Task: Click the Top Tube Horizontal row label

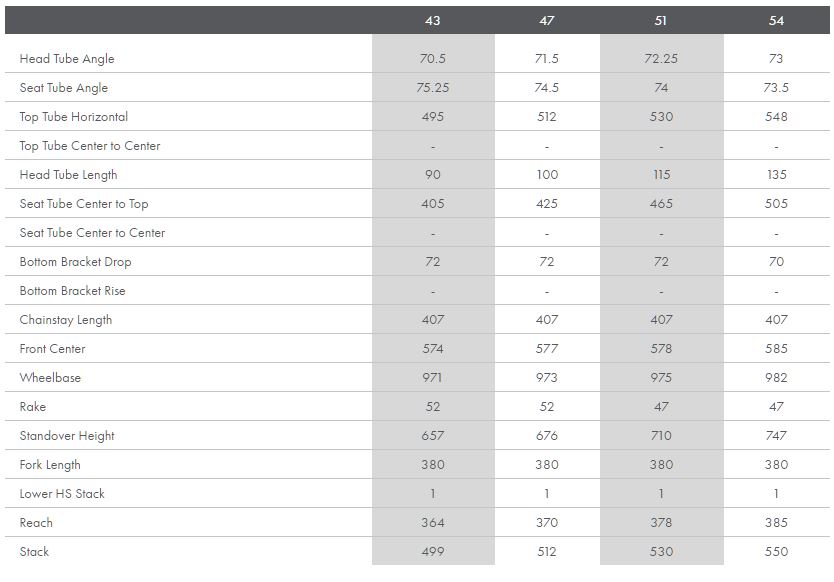Action: [74, 117]
